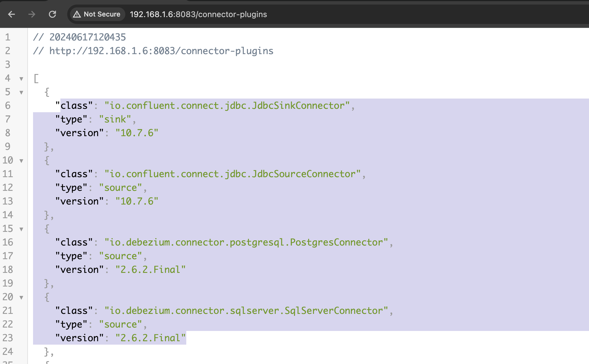Click the address bar URL text
The height and width of the screenshot is (364, 589).
(x=198, y=14)
